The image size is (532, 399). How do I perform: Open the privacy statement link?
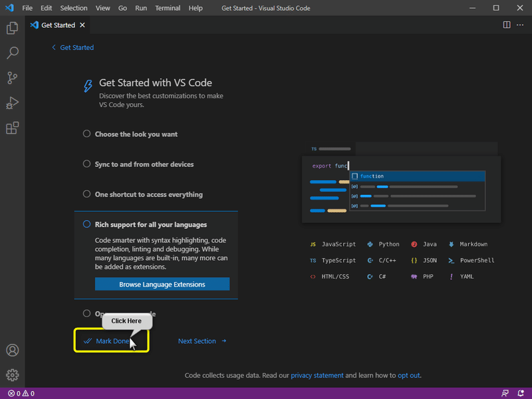(317, 375)
